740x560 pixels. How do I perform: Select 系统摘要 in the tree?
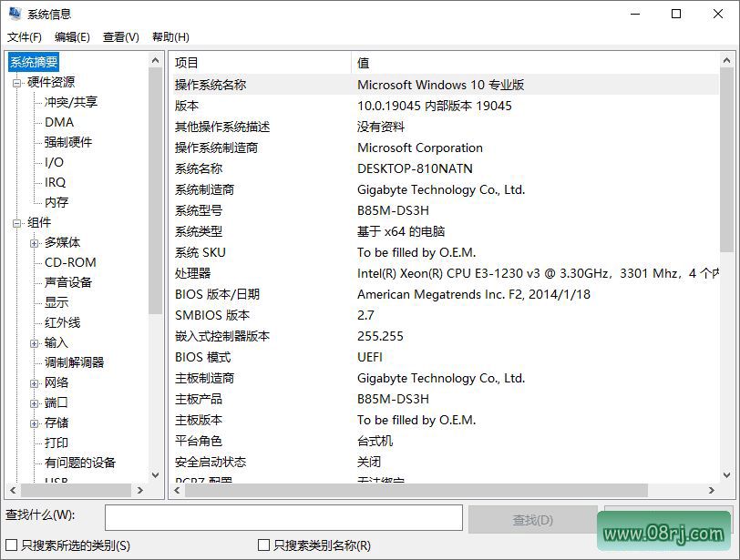[34, 62]
